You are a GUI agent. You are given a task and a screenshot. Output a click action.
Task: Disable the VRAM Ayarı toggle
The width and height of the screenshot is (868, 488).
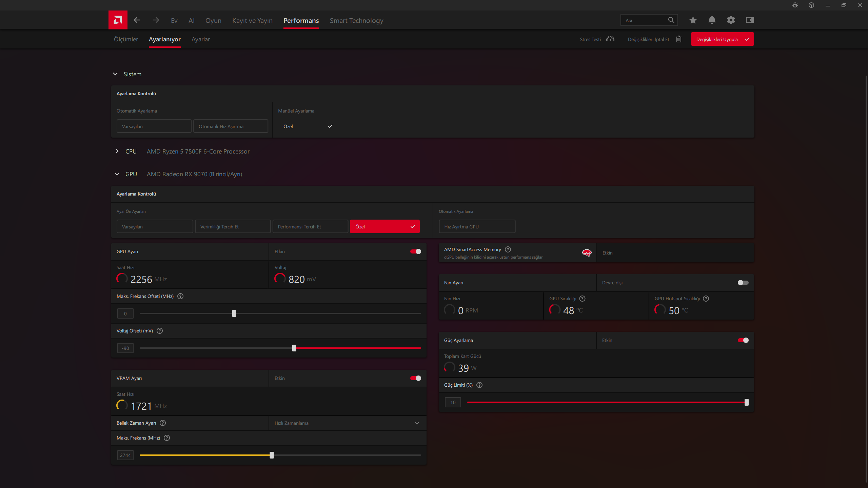click(x=416, y=378)
